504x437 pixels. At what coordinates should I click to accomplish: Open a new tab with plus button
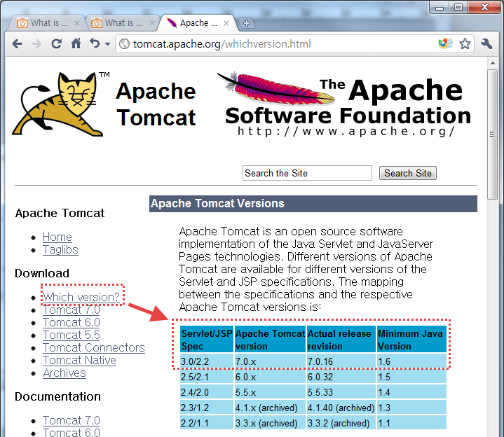tap(247, 23)
